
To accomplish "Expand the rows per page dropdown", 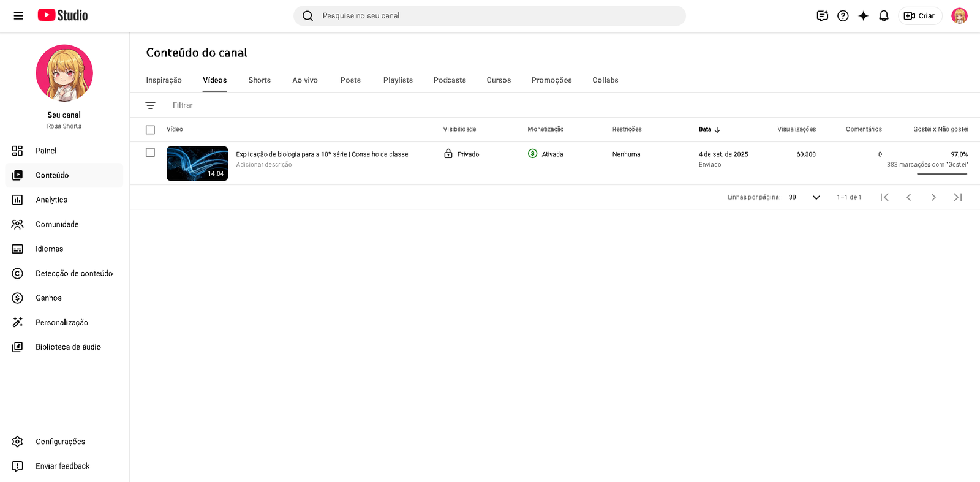I will 804,197.
